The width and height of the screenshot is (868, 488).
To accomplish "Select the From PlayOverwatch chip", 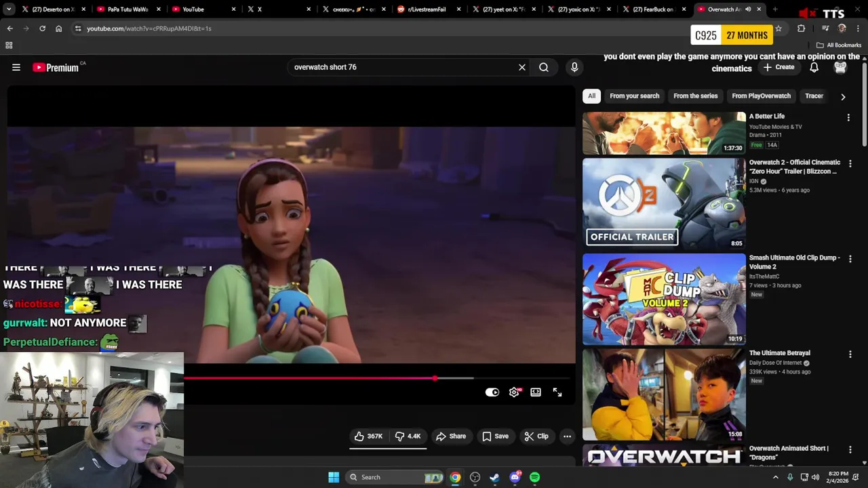I will coord(761,96).
